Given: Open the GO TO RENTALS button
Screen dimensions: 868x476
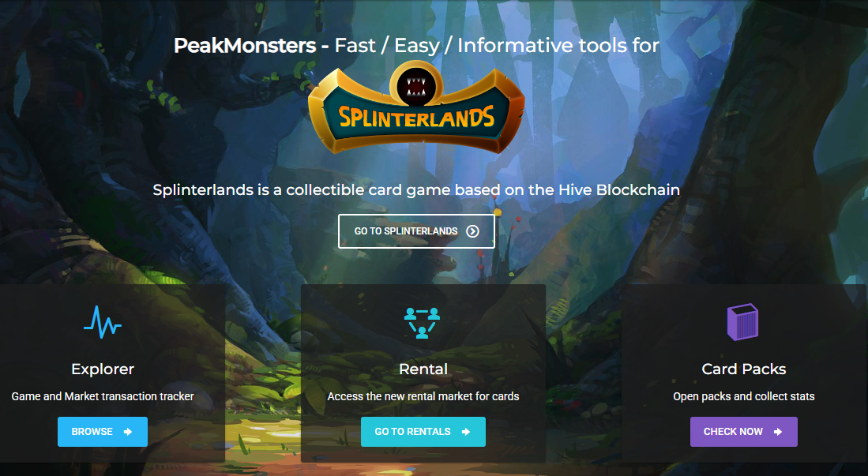Looking at the screenshot, I should 423,432.
